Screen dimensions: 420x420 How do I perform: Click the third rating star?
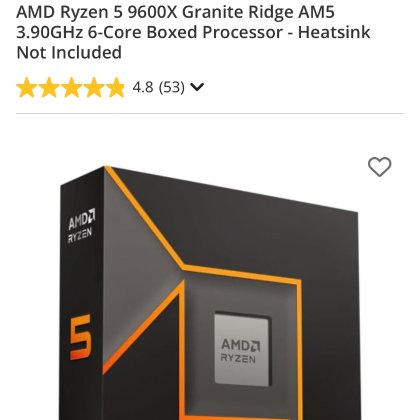pos(71,87)
